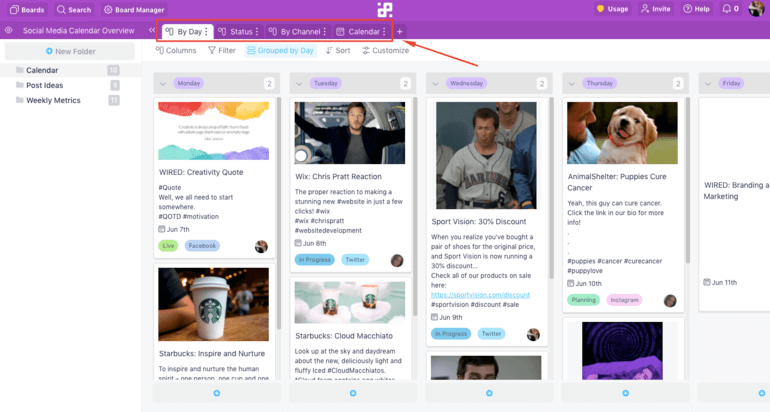Click the app logo in header center

click(385, 9)
